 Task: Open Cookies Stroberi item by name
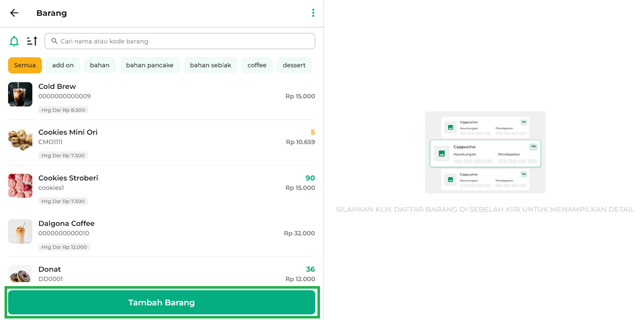[68, 178]
